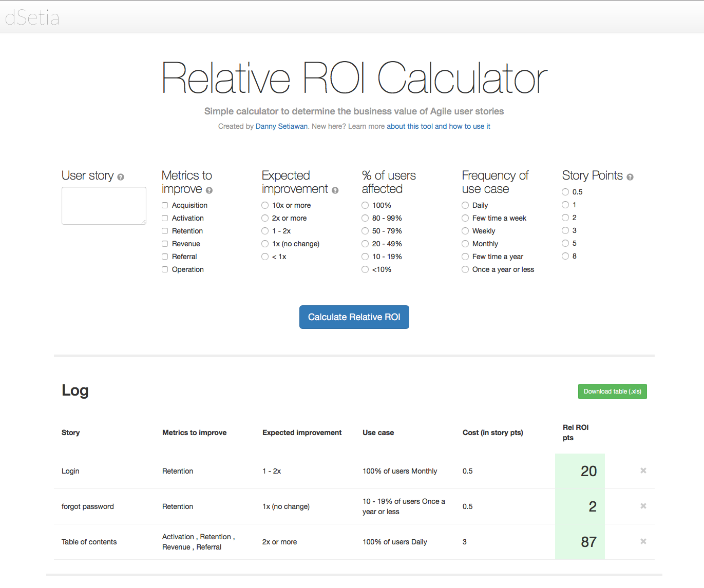
Task: Select 1 story point radio
Action: tap(565, 205)
